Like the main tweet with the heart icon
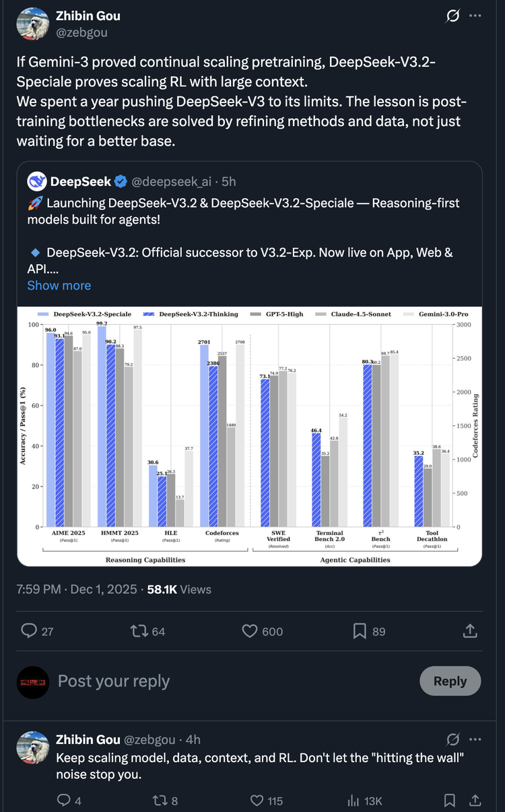 (249, 631)
